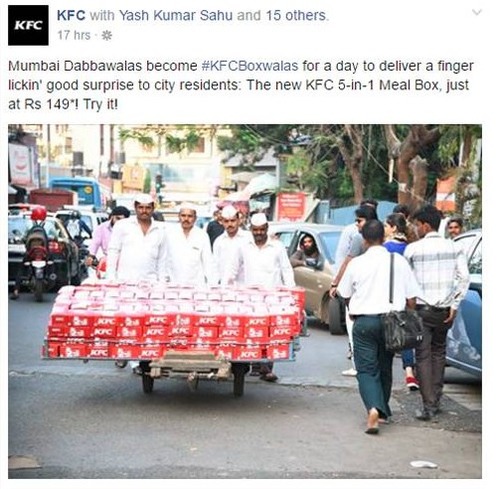Click the beige car's driver in photo
This screenshot has height=489, width=500.
pos(308,250)
